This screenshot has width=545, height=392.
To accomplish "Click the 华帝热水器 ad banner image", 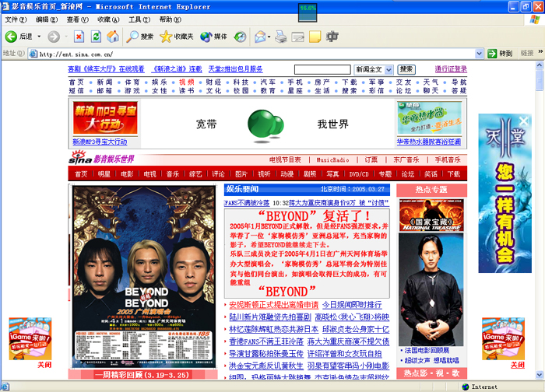I will pos(429,118).
